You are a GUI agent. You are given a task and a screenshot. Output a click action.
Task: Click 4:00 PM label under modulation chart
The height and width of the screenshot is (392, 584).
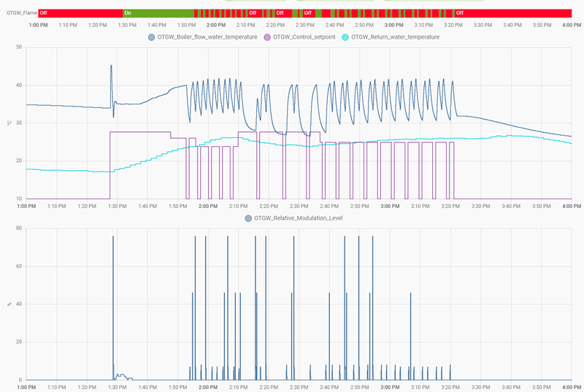(x=572, y=388)
